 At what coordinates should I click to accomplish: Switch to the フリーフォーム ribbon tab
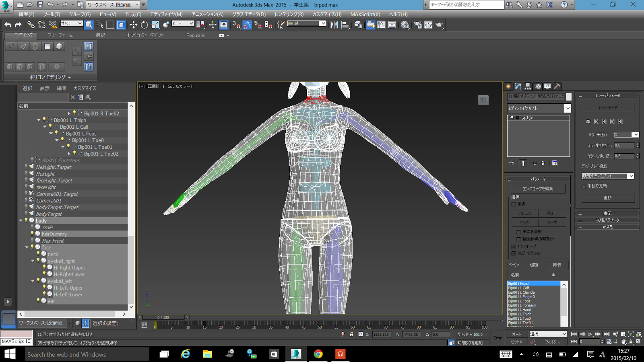click(x=60, y=35)
